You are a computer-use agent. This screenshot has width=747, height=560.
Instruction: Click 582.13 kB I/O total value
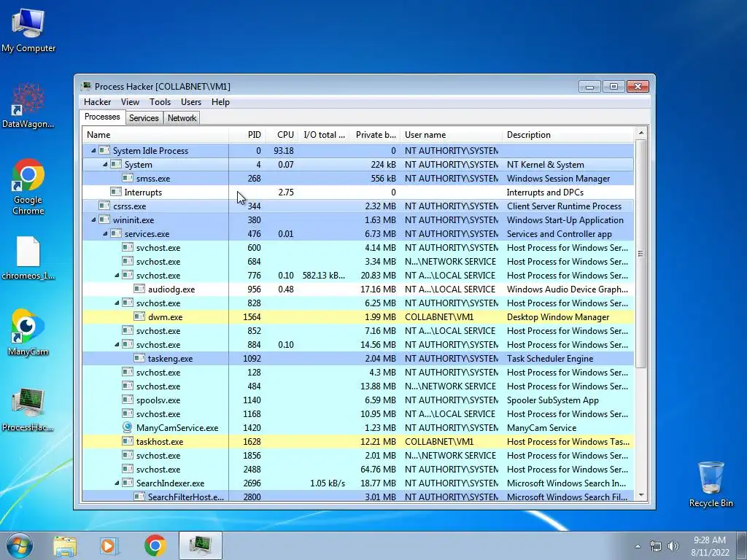[x=323, y=275]
